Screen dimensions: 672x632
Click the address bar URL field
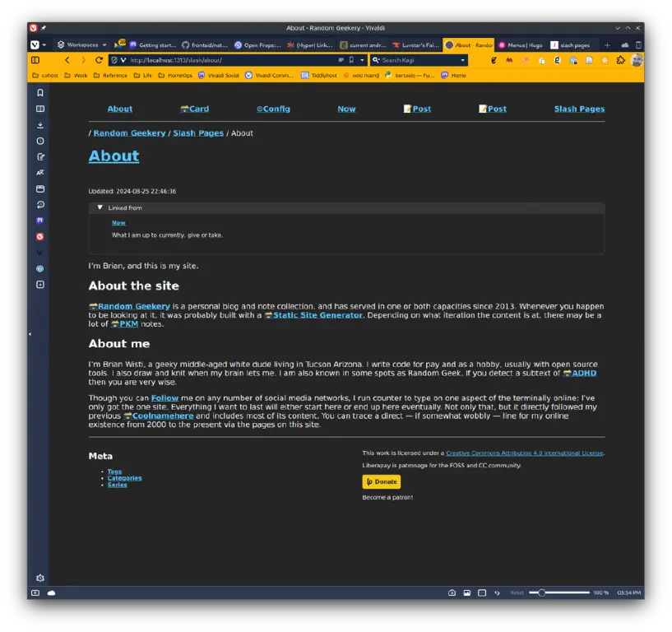(231, 60)
